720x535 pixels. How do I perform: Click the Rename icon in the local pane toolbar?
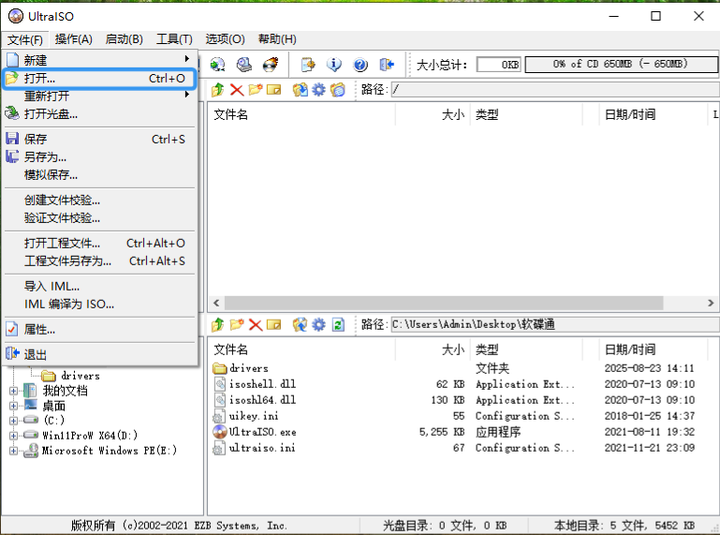click(x=274, y=325)
